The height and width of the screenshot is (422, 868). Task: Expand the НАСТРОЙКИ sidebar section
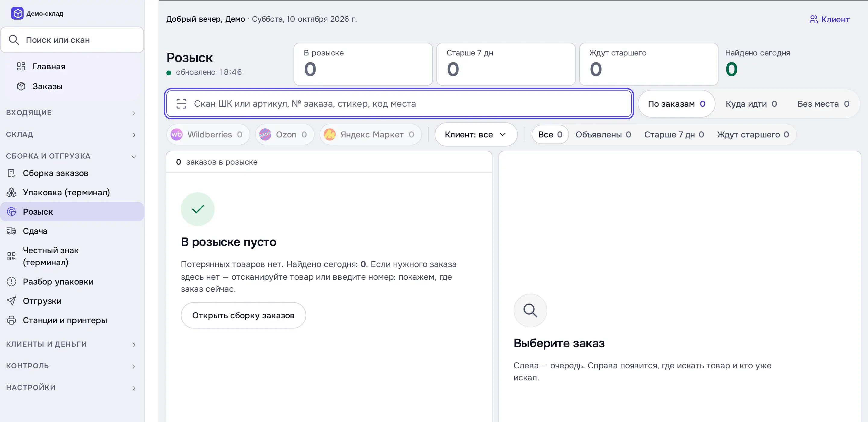(x=72, y=388)
